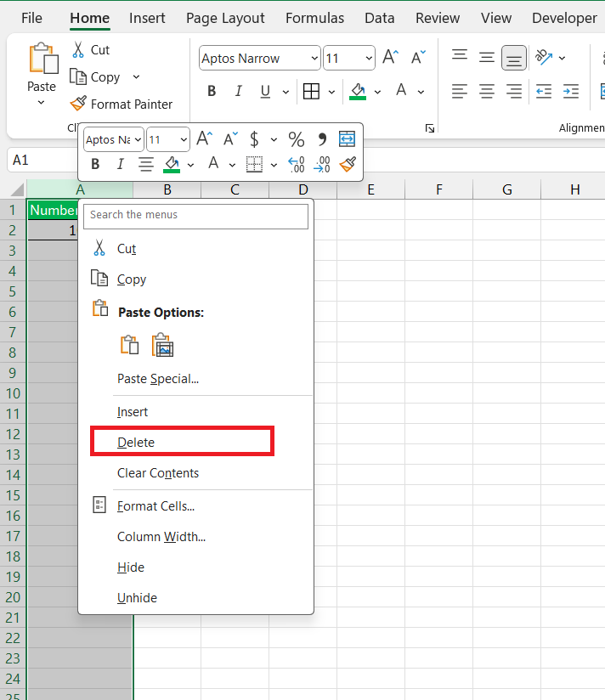
Task: Choose Clear Contents in context menu
Action: coord(195,473)
